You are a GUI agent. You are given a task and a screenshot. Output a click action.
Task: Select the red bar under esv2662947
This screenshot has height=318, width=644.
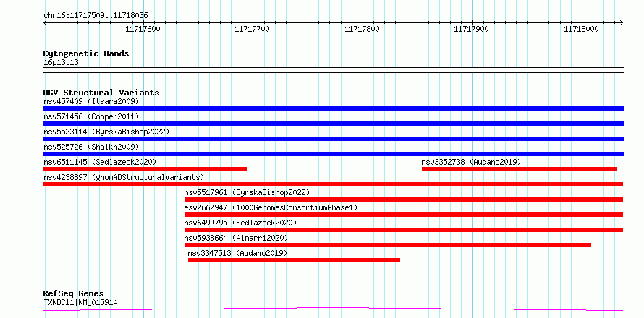pos(404,215)
